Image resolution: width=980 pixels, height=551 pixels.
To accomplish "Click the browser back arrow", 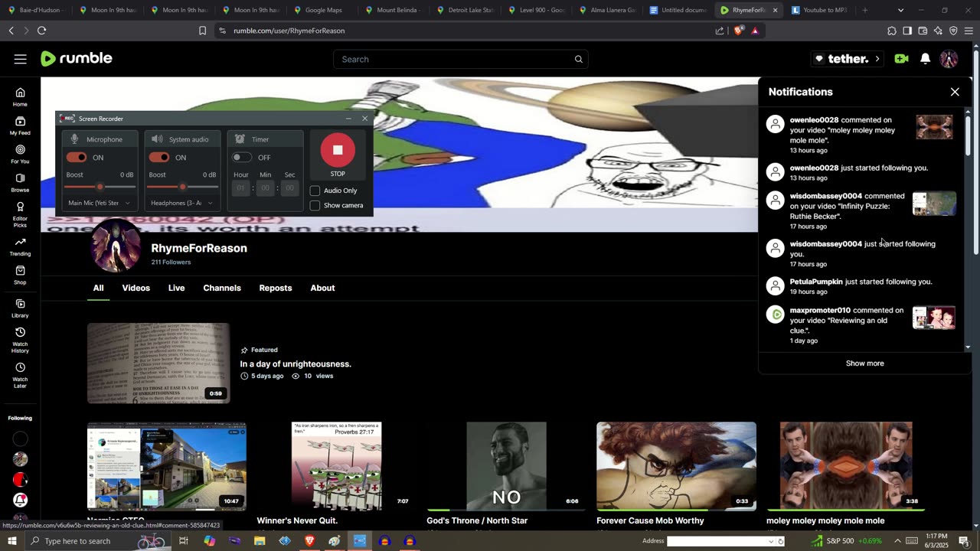I will (x=11, y=31).
